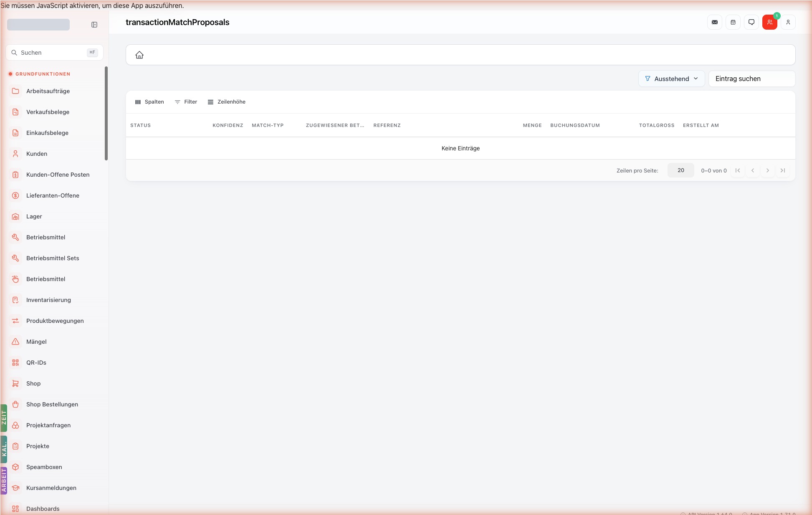Screen dimensions: 812x515
Task: Open the Spalten column chooser
Action: 149,102
